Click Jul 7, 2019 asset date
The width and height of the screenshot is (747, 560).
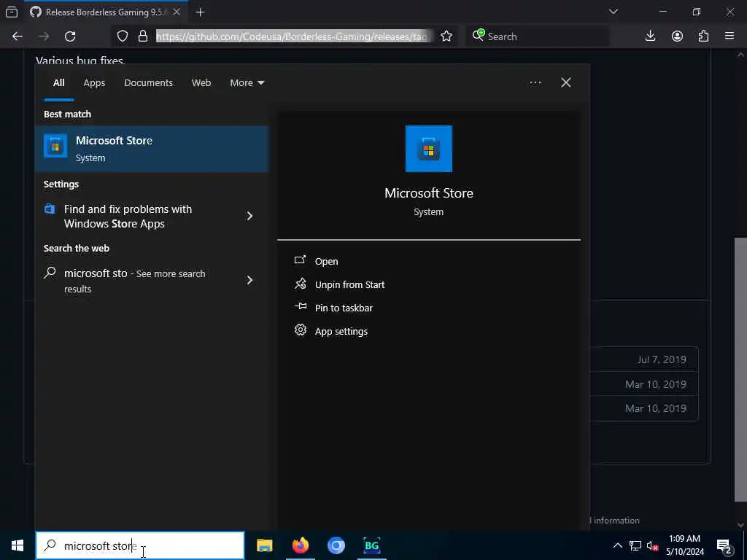662,359
